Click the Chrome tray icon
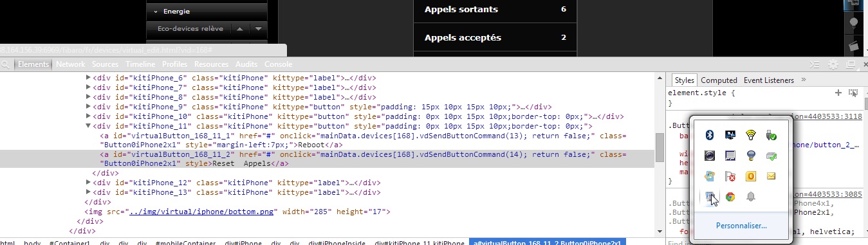Viewport: 868px width, 245px height. [x=730, y=197]
